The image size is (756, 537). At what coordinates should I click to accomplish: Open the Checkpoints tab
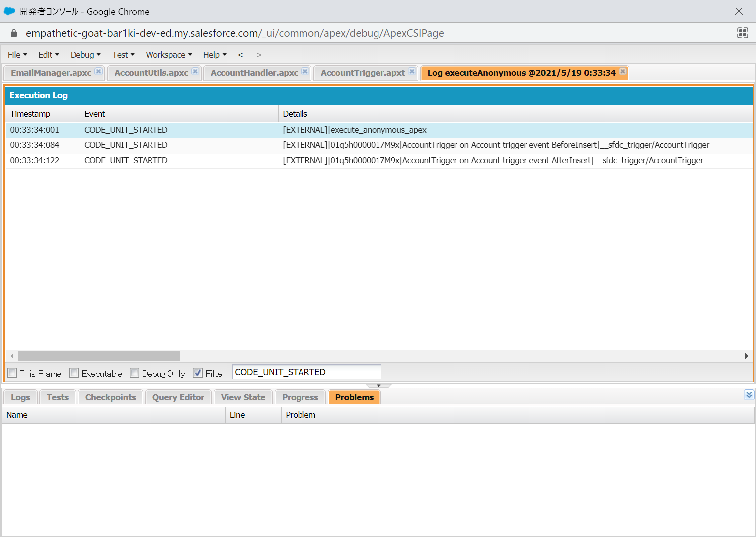(x=110, y=397)
